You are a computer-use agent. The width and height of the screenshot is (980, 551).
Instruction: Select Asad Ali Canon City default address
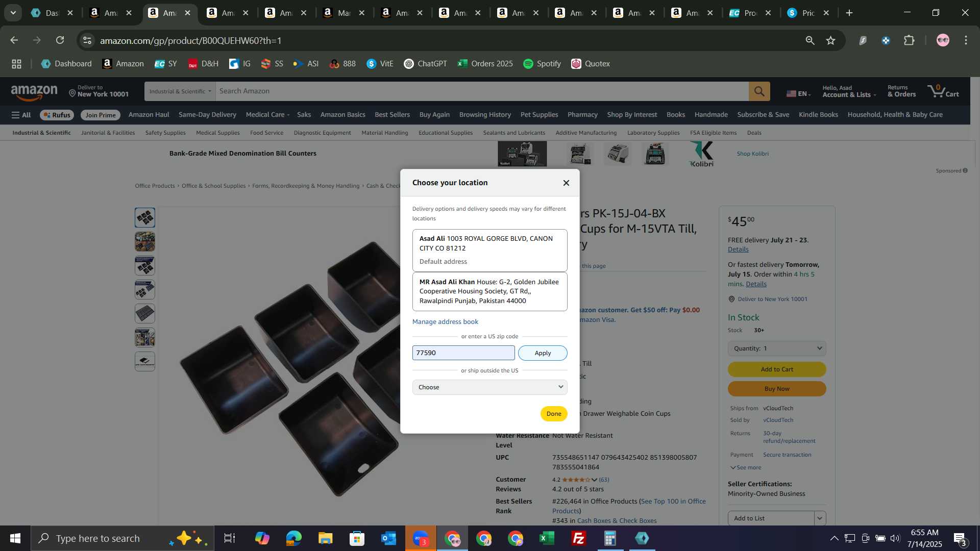(x=489, y=251)
